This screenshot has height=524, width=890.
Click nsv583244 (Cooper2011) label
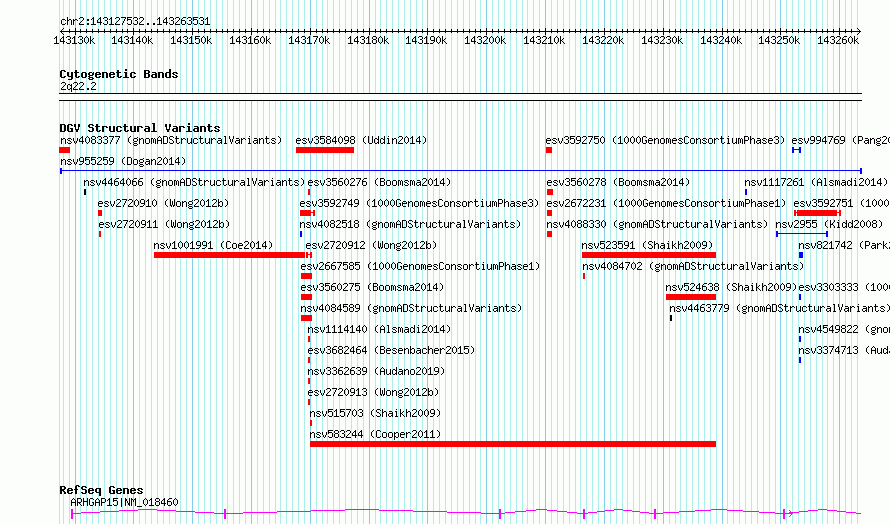pos(375,434)
